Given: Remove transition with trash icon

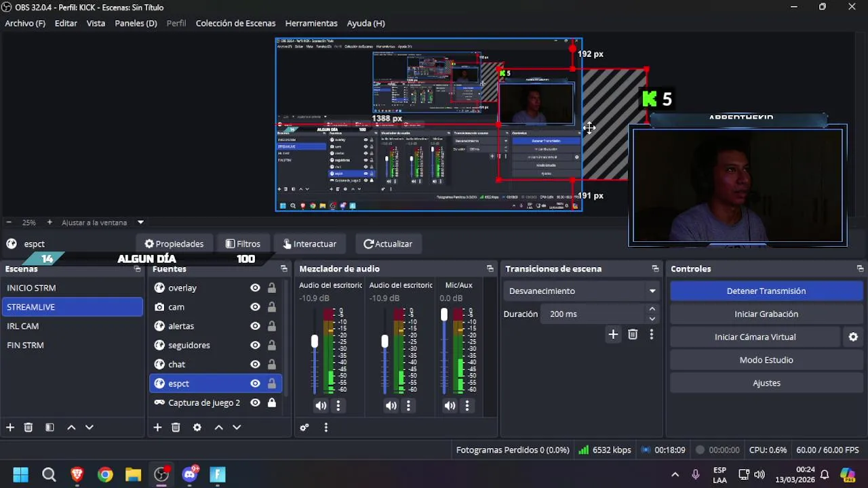Looking at the screenshot, I should [x=633, y=334].
